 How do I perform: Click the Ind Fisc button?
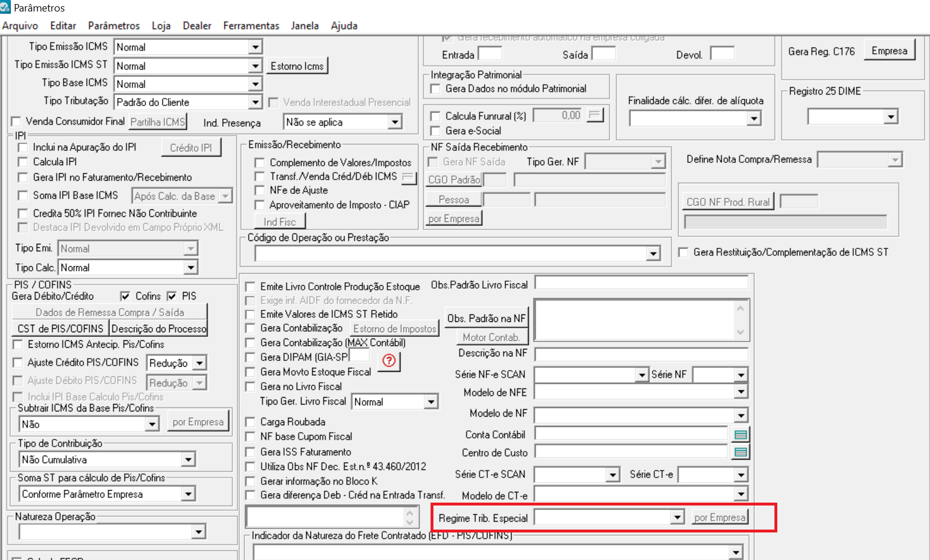(x=280, y=221)
